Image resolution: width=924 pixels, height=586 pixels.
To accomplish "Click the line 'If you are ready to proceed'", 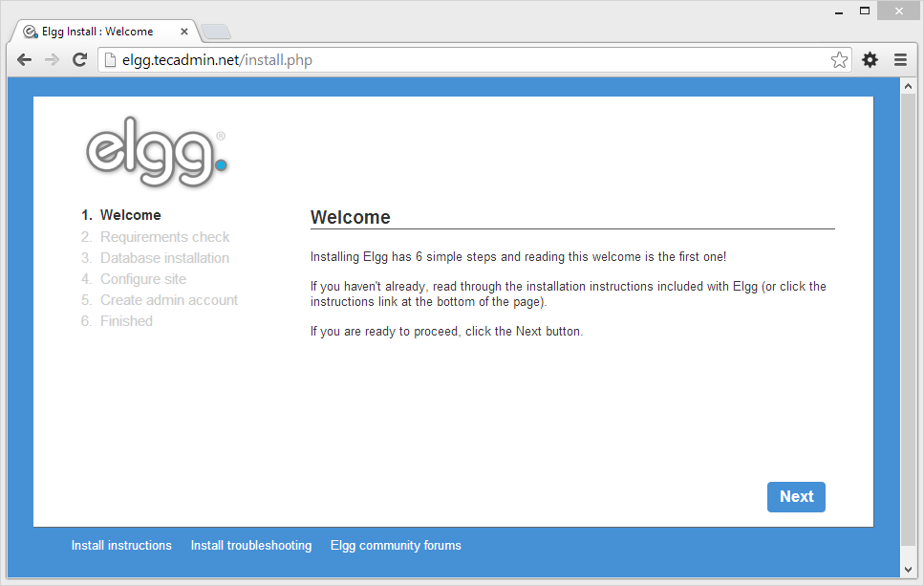I will [x=446, y=332].
